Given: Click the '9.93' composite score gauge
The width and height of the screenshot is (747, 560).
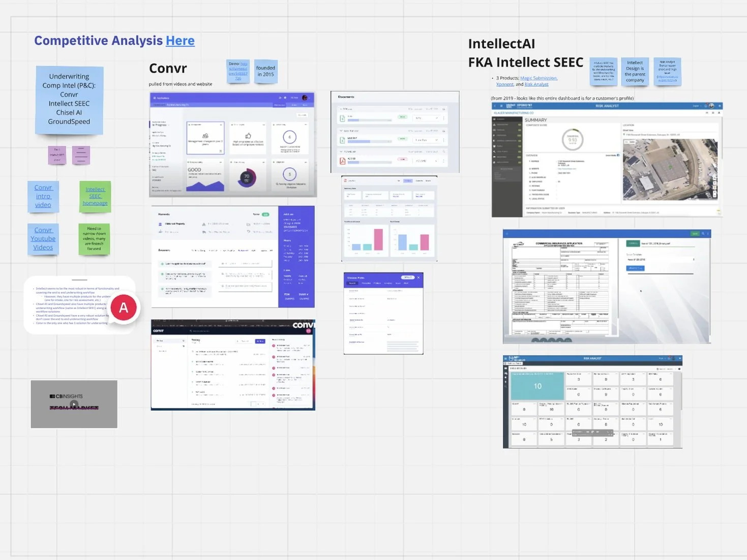Looking at the screenshot, I should pos(573,140).
